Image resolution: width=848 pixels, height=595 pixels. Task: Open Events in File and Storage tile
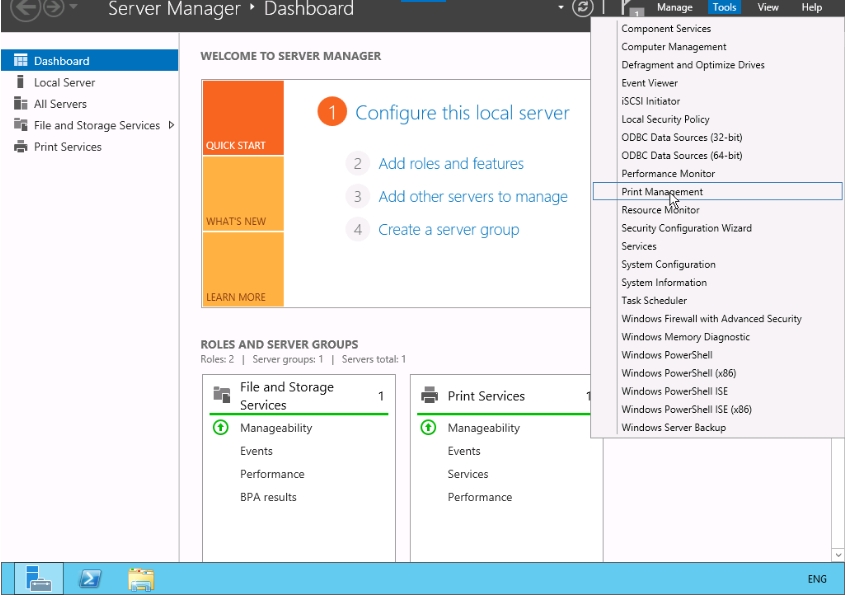tap(256, 451)
